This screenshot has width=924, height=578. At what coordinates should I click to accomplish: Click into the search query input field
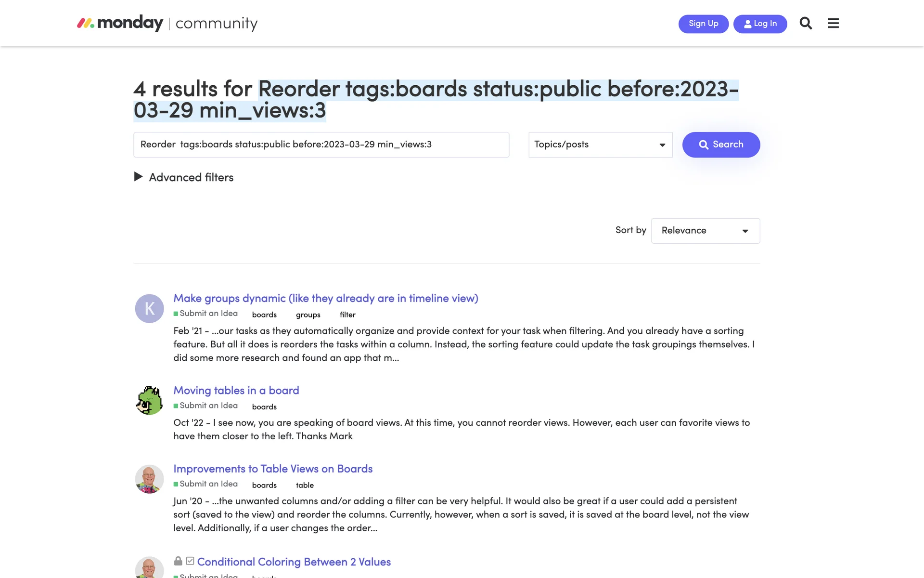click(321, 144)
